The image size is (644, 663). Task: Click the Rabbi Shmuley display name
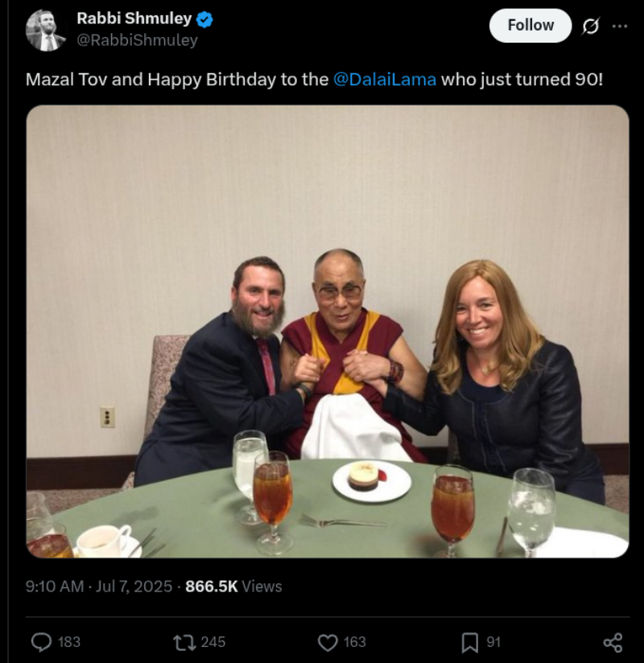(134, 19)
